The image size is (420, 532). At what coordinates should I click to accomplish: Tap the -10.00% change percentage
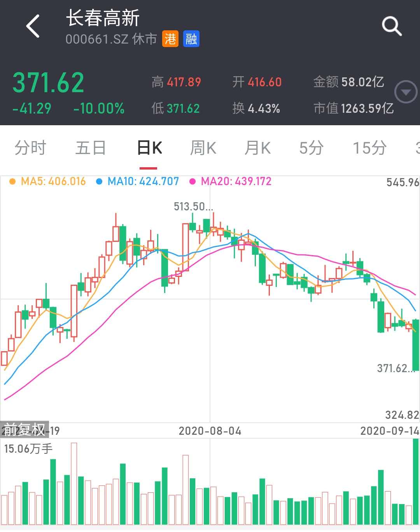click(x=99, y=108)
